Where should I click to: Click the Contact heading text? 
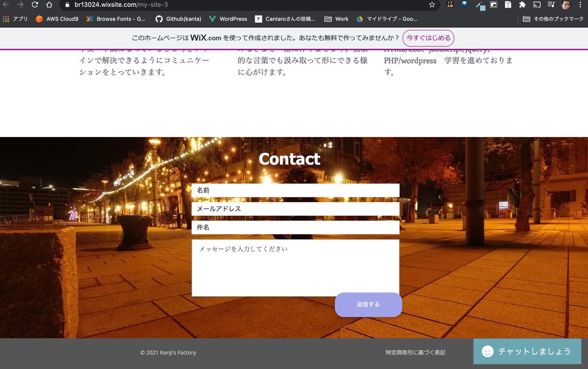[289, 159]
